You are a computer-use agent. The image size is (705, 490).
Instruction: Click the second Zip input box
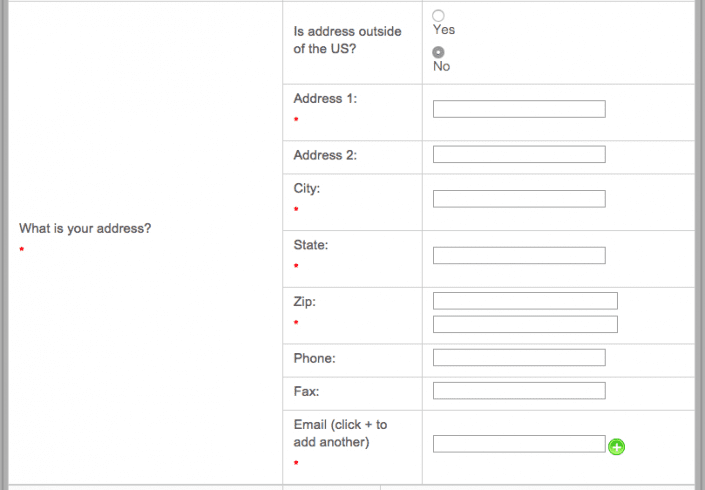pos(525,325)
